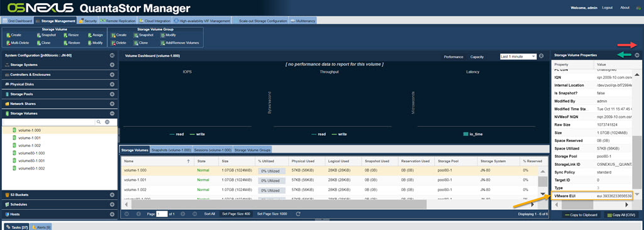The height and width of the screenshot is (230, 644).
Task: Collapse the Storage Volumes section
Action: click(x=112, y=114)
